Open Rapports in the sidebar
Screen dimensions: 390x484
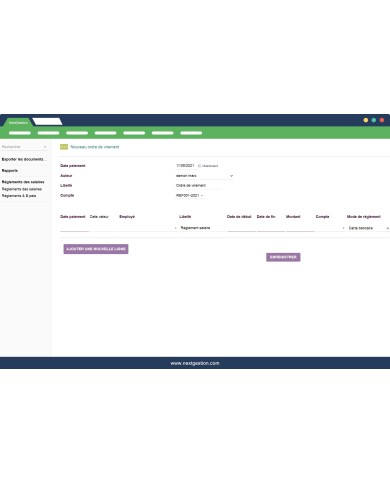coord(10,171)
